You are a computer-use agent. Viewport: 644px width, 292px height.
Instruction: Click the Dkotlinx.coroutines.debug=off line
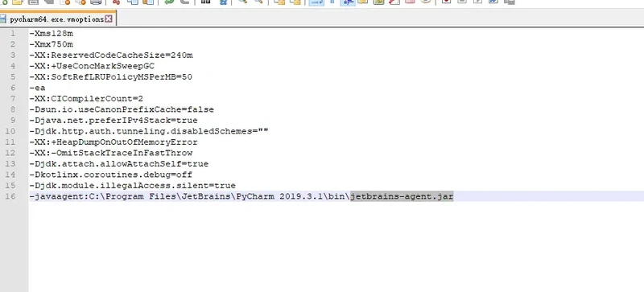tap(111, 175)
